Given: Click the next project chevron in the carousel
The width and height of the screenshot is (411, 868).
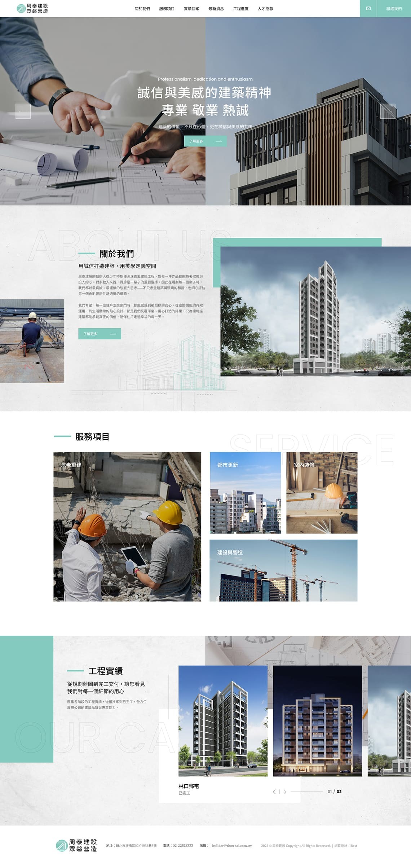Looking at the screenshot, I should (x=285, y=792).
